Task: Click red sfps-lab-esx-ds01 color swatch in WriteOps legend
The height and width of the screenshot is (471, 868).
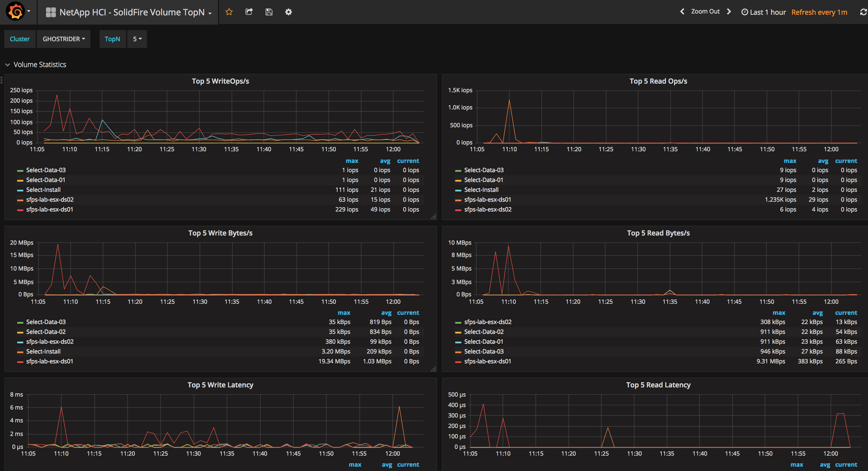Action: [20, 210]
